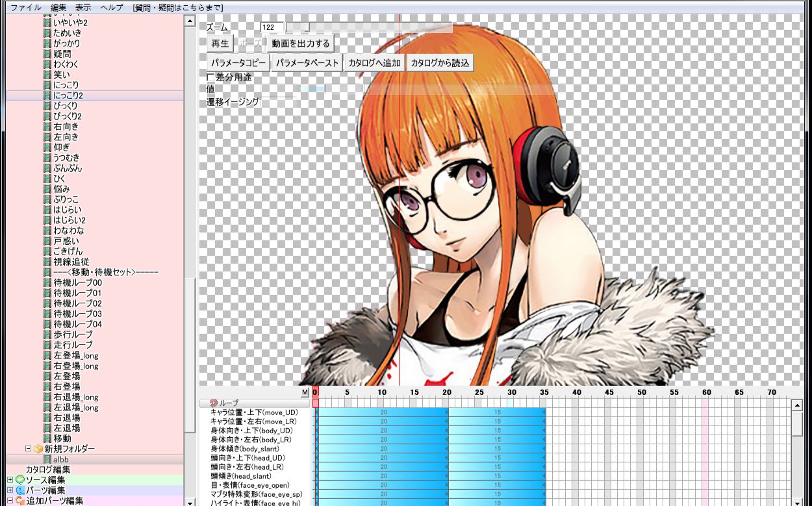Click the red loop icon in timeline
This screenshot has height=506, width=812.
click(x=214, y=403)
